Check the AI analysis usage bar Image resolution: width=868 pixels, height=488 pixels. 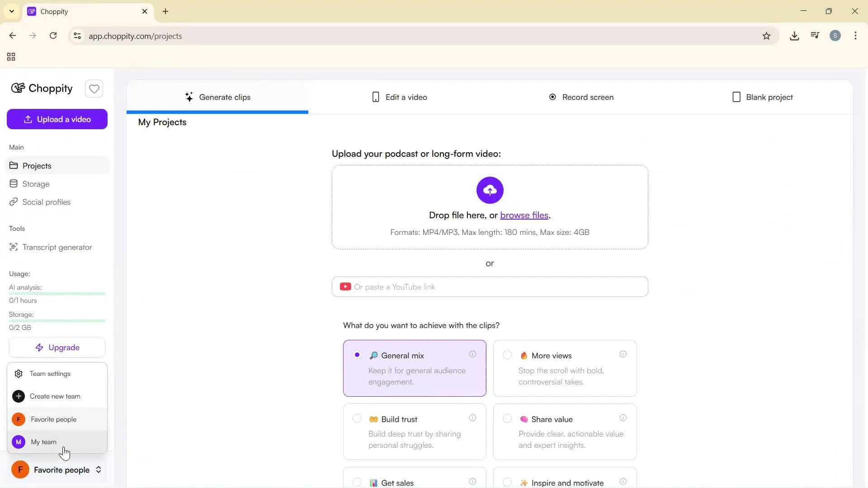[57, 294]
